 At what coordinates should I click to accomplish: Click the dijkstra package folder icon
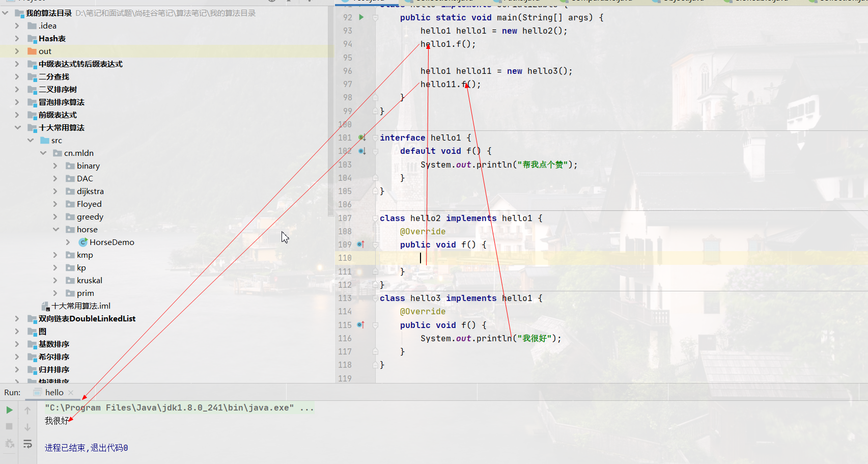[70, 191]
